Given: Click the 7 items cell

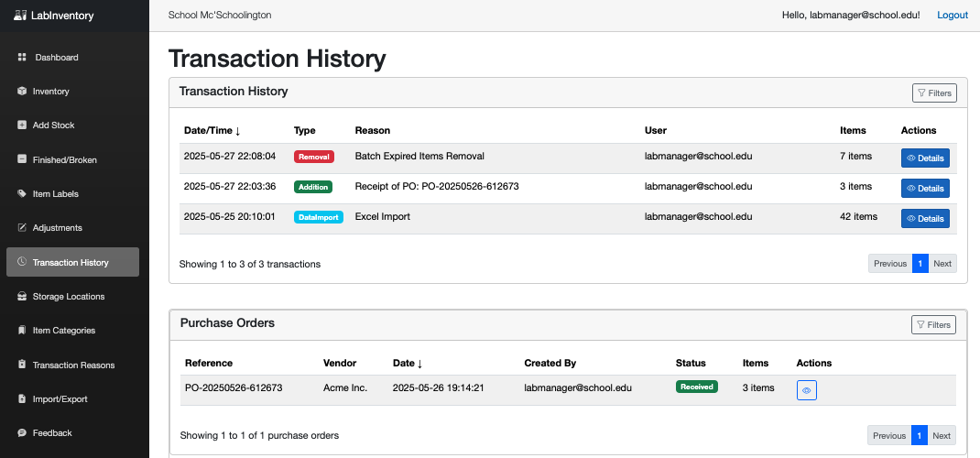Looking at the screenshot, I should tap(855, 157).
